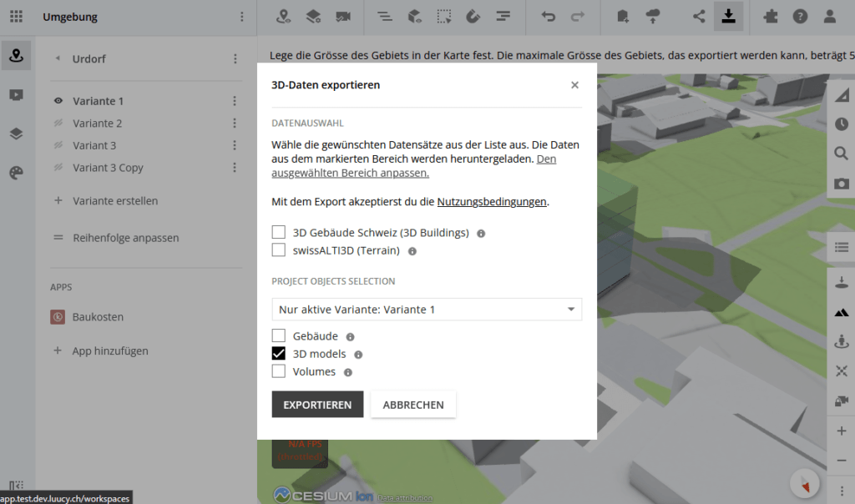Open the apps grid menu icon
This screenshot has height=504, width=855.
(16, 17)
